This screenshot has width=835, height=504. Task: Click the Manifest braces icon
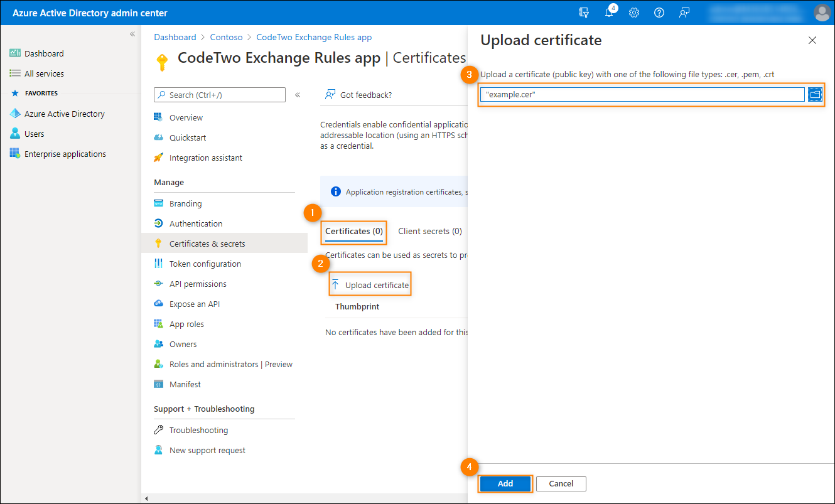tap(158, 384)
